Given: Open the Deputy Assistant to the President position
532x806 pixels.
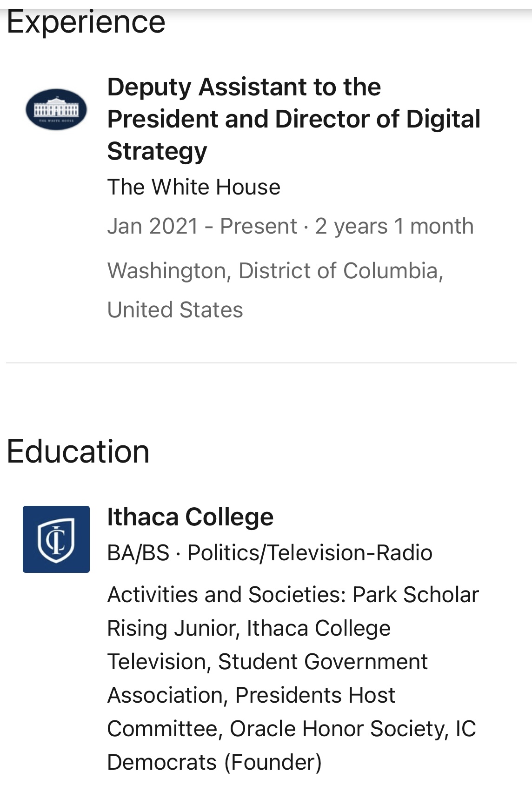Looking at the screenshot, I should 293,119.
